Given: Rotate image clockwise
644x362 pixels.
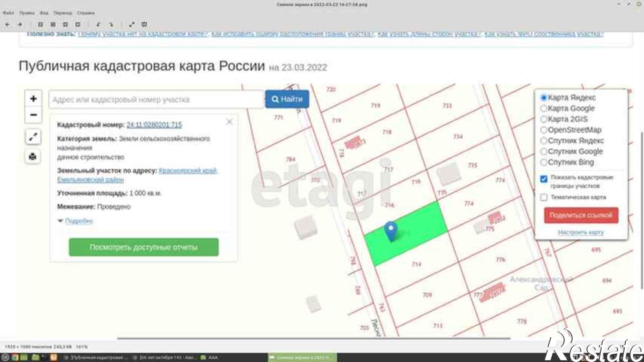Looking at the screenshot, I should click(x=111, y=24).
